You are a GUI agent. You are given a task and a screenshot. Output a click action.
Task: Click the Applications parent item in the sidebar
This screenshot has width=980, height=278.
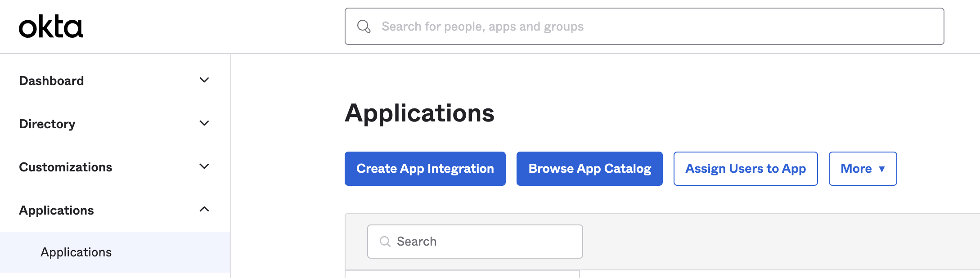click(57, 210)
